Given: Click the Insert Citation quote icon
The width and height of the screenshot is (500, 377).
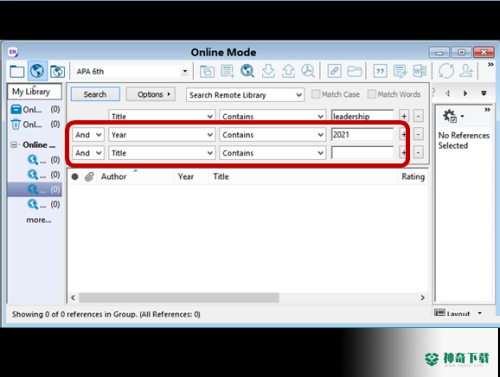Looking at the screenshot, I should pos(380,71).
